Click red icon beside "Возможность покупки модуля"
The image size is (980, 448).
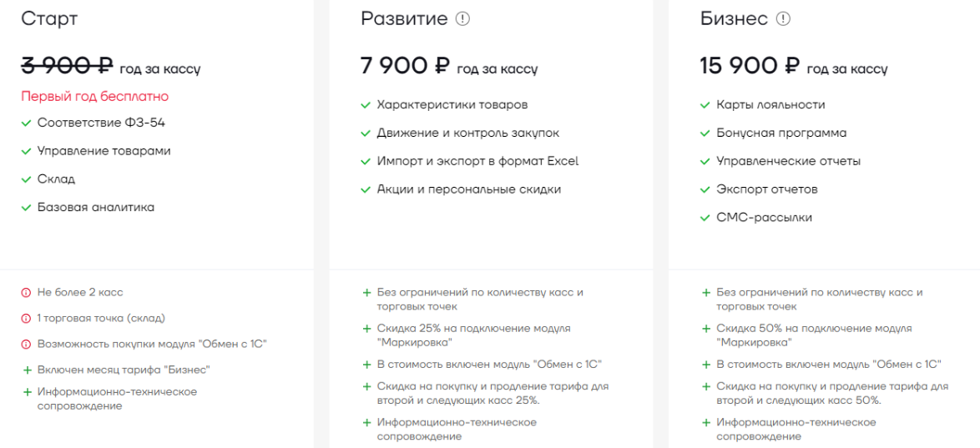26,344
